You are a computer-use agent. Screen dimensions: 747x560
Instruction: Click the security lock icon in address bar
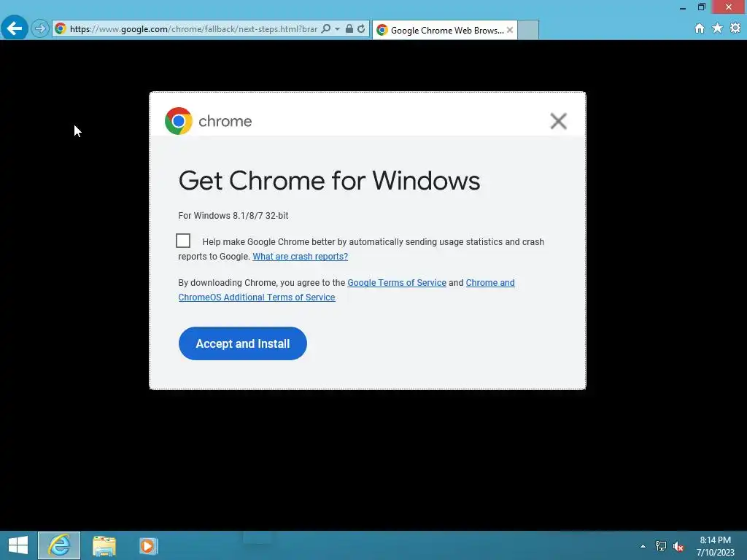pos(349,29)
